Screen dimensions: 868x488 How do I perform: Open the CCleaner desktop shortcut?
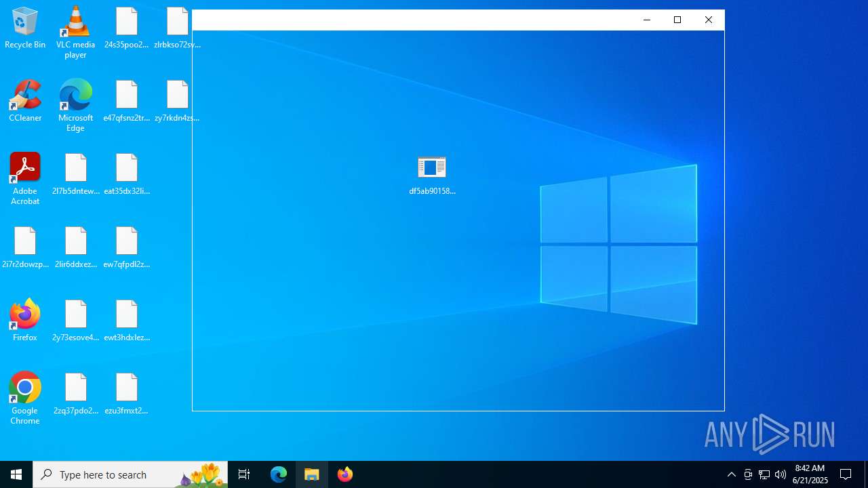tap(25, 101)
